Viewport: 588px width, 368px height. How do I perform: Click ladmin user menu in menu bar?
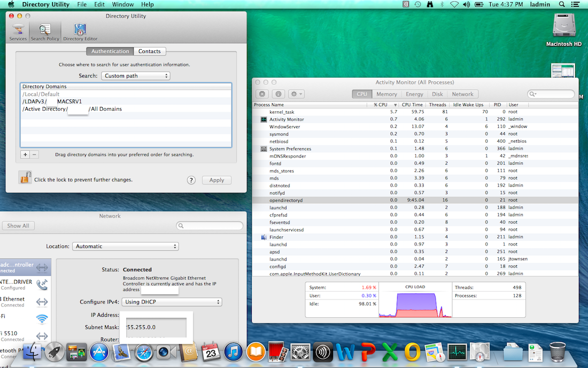540,4
